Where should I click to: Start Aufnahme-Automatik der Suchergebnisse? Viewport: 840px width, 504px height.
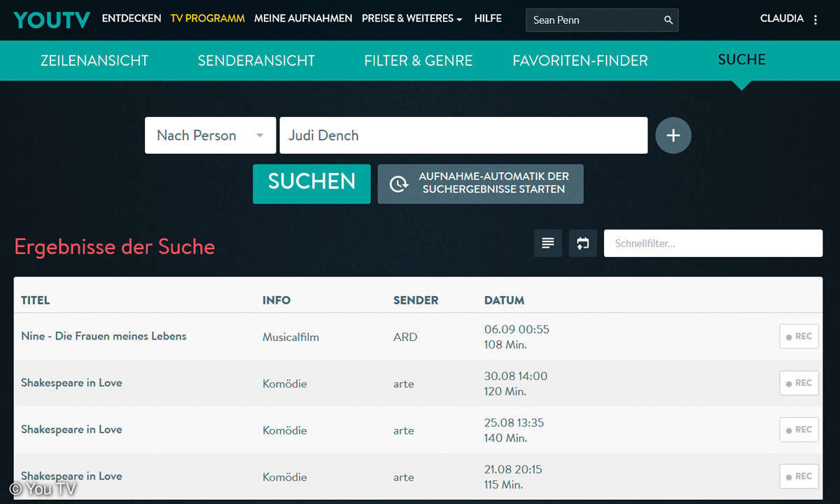tap(480, 183)
